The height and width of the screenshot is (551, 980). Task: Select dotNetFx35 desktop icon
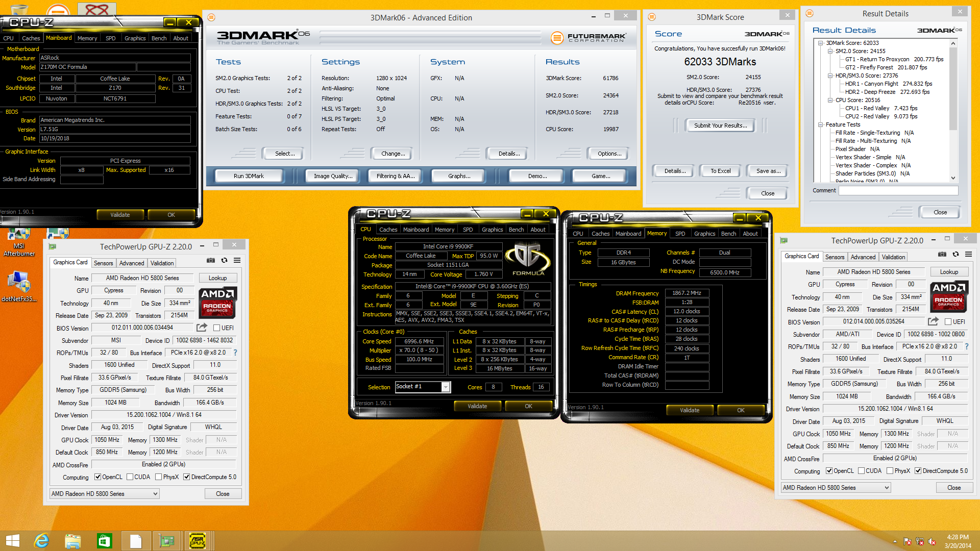click(19, 287)
